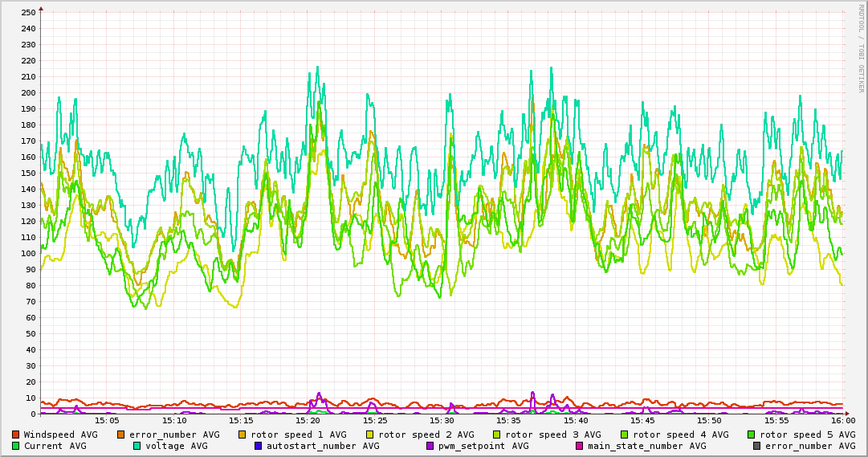
Task: Click the purple pwm_setpoint AVG swatch
Action: pos(430,446)
